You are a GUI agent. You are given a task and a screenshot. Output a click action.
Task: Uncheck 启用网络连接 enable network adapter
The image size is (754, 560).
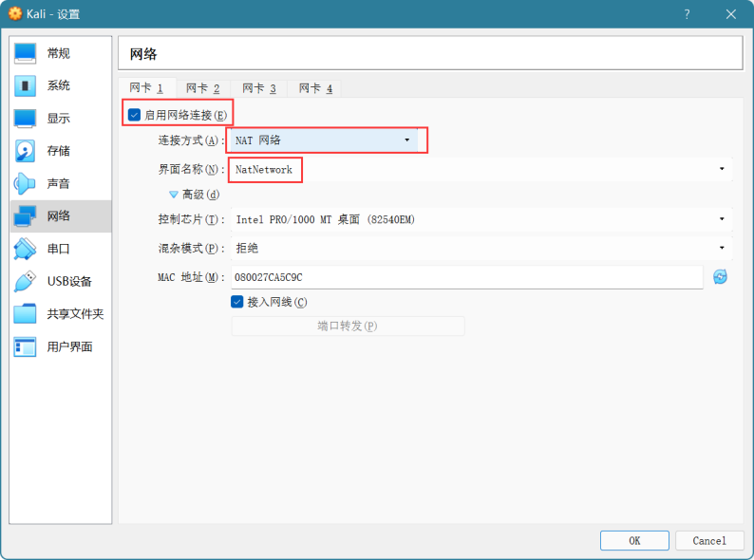134,115
